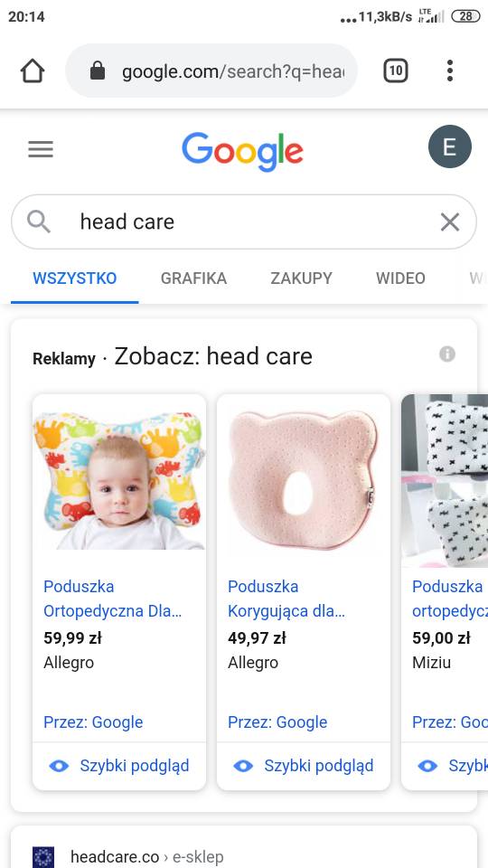488x868 pixels.
Task: Open Poduszka Korygująca dla product link
Action: 286,599
